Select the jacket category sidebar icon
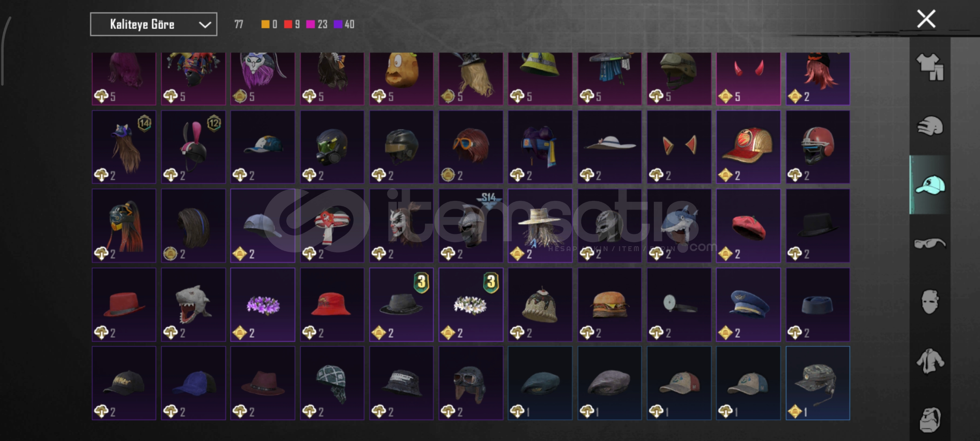The height and width of the screenshot is (441, 980). tap(930, 361)
